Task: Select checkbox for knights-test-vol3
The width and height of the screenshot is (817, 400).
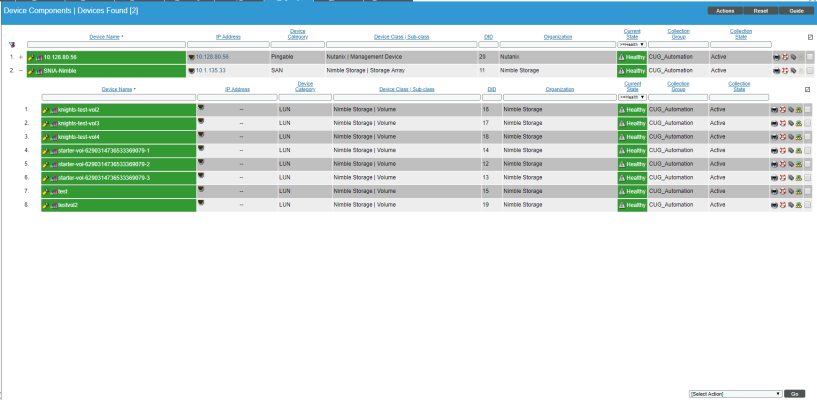Action: pyautogui.click(x=808, y=123)
